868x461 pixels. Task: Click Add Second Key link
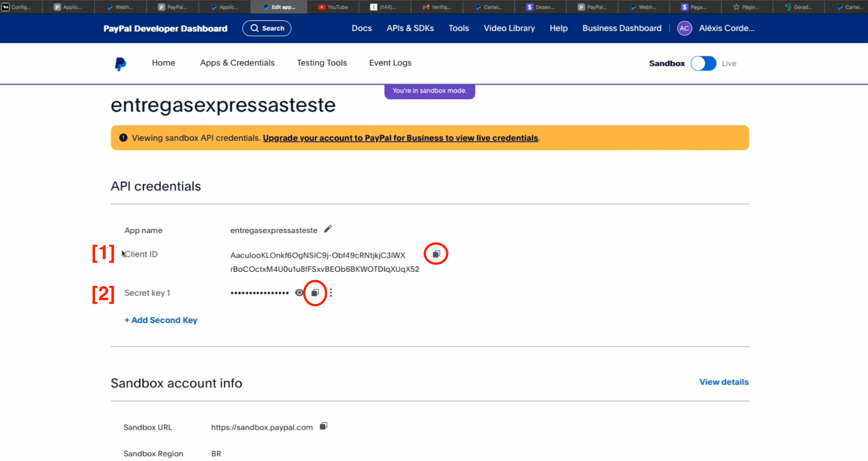(161, 320)
